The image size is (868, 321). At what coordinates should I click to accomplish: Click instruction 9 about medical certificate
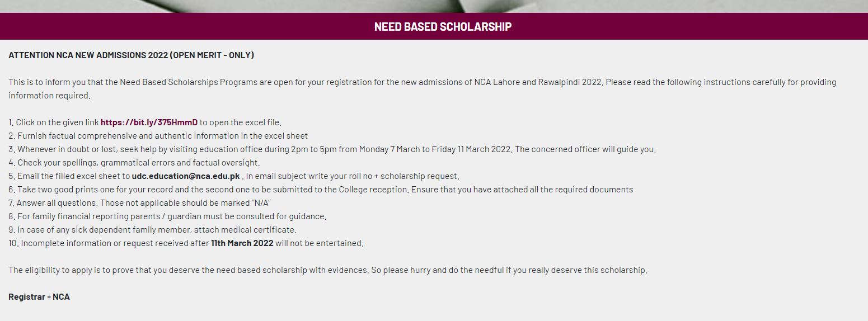[152, 229]
